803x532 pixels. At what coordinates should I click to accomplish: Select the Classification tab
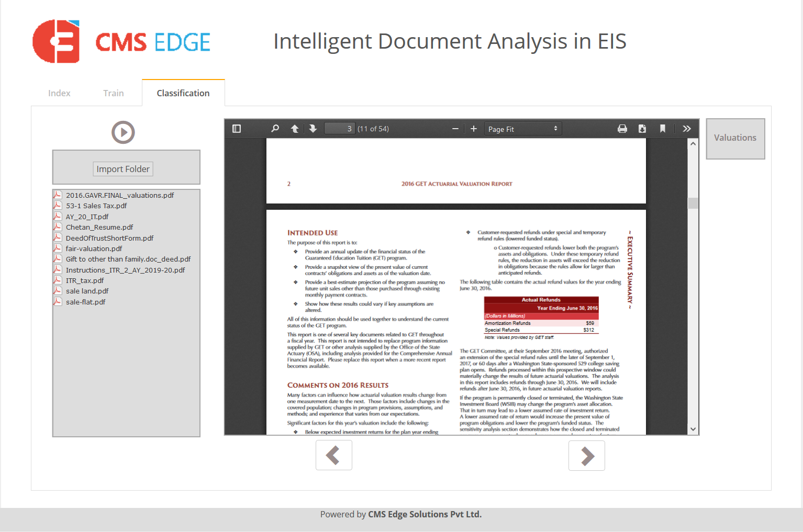coord(183,93)
